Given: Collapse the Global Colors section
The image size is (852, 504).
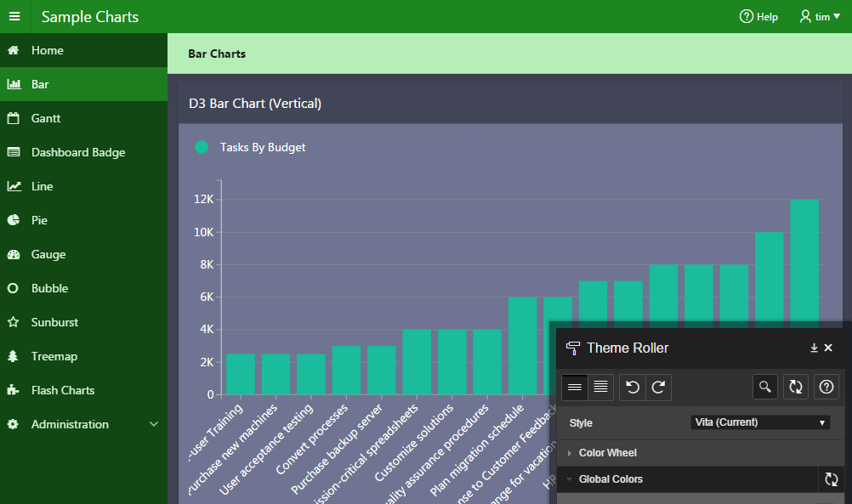Looking at the screenshot, I should coord(610,479).
